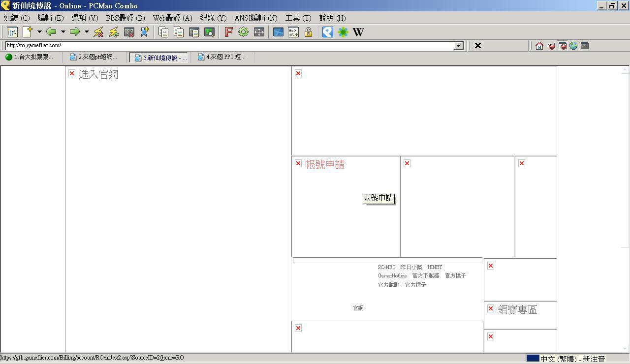This screenshot has width=630, height=364.
Task: Go back with the green left arrow
Action: (51, 32)
